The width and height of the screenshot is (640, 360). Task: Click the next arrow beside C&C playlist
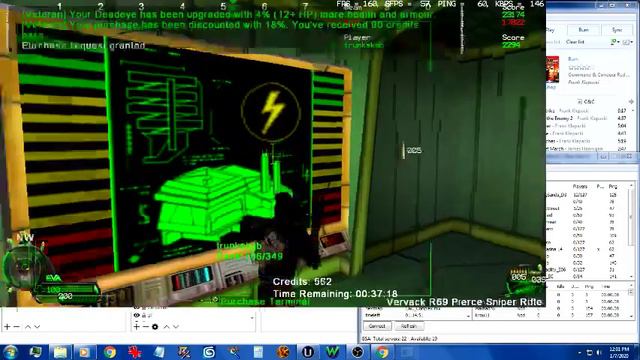(x=631, y=101)
